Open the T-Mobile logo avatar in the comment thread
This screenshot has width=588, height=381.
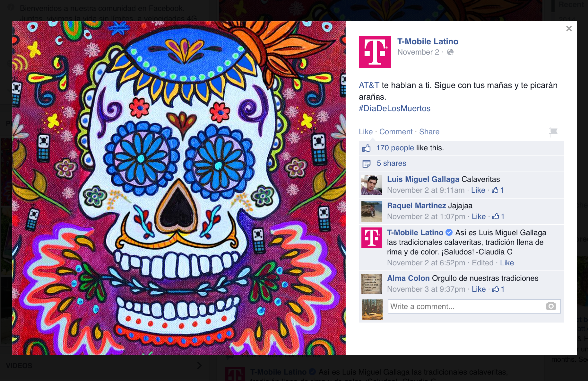point(372,238)
